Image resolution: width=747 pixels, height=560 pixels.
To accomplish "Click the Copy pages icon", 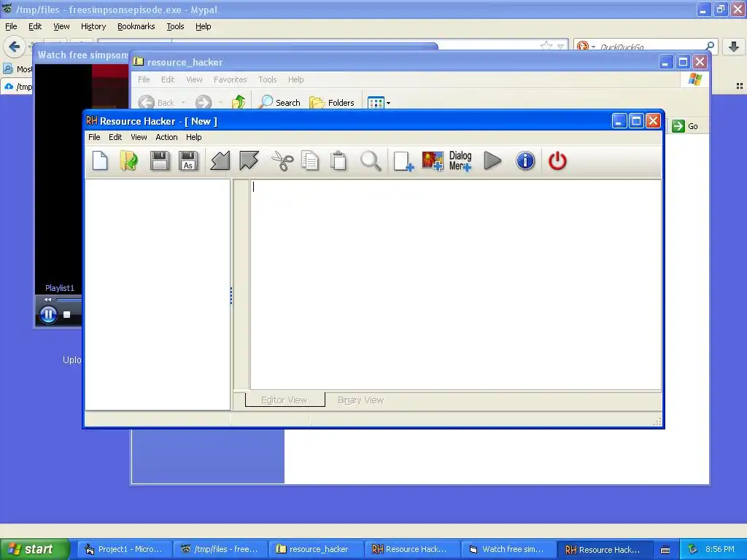I will pyautogui.click(x=310, y=160).
